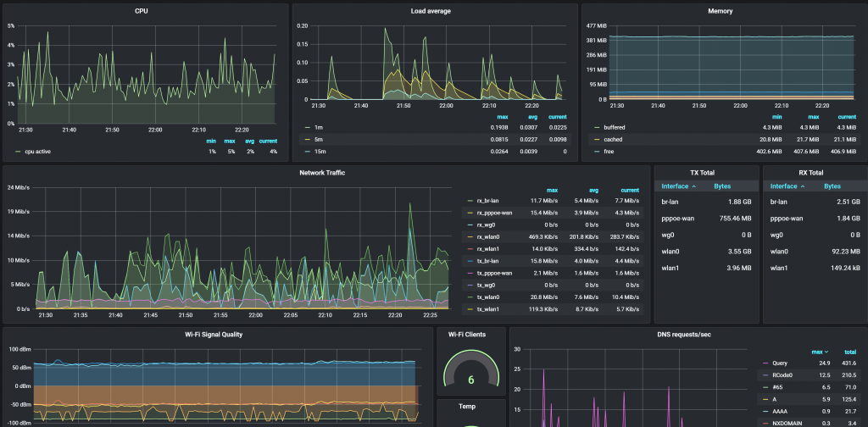Select the pppoe-wan row in TX Total
This screenshot has height=427, width=868.
tap(679, 218)
